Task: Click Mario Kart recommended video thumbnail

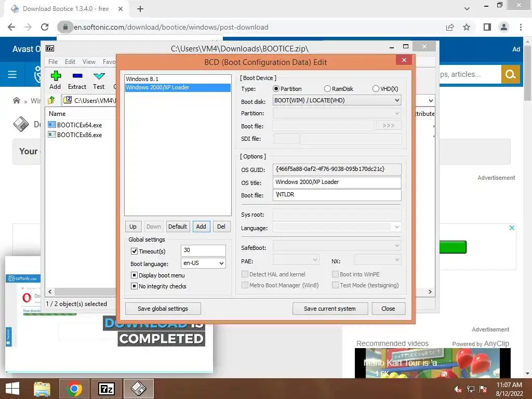Action: click(433, 363)
